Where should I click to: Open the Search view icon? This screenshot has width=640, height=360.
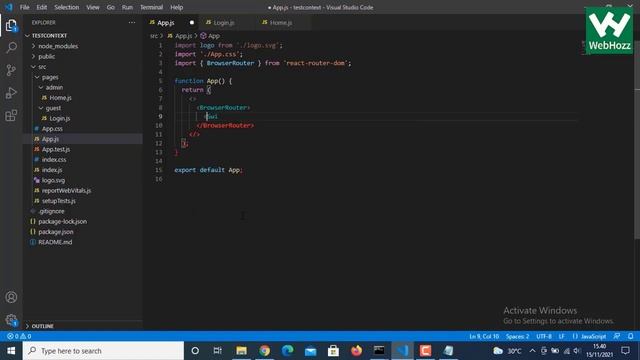(x=11, y=47)
